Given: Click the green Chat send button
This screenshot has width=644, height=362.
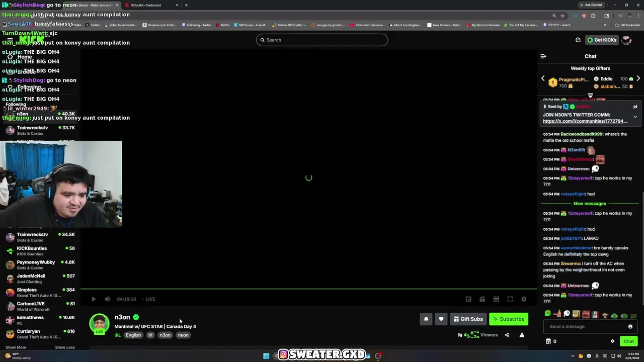Looking at the screenshot, I should click(x=629, y=341).
